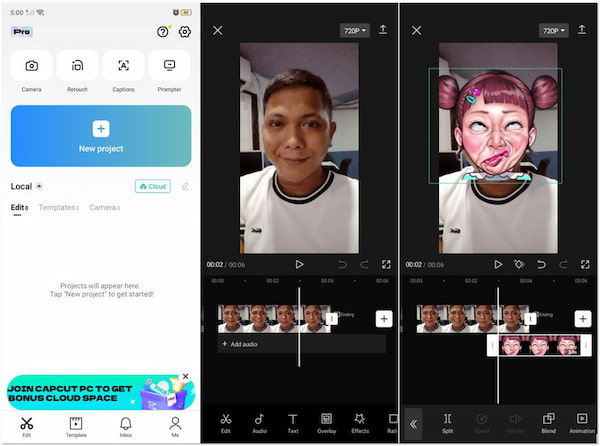This screenshot has height=446, width=600.
Task: Open the Blend option
Action: pos(548,422)
